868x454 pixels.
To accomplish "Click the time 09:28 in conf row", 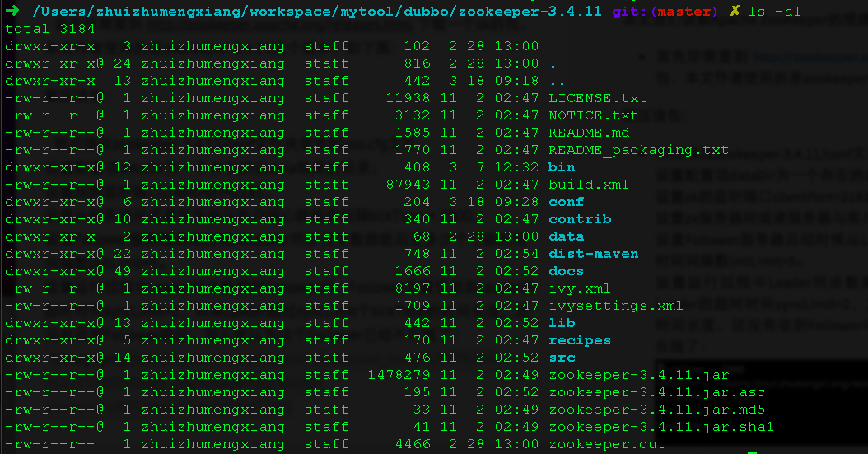I will [516, 202].
